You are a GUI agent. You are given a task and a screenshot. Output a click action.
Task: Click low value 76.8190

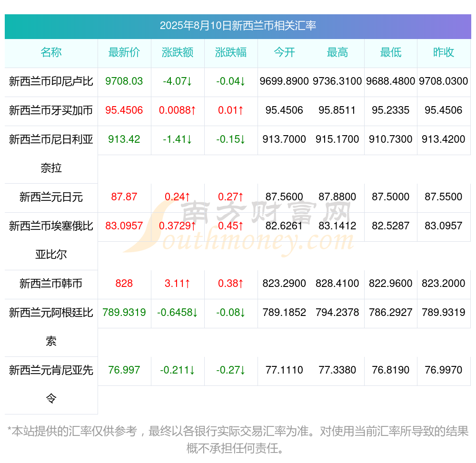391,370
